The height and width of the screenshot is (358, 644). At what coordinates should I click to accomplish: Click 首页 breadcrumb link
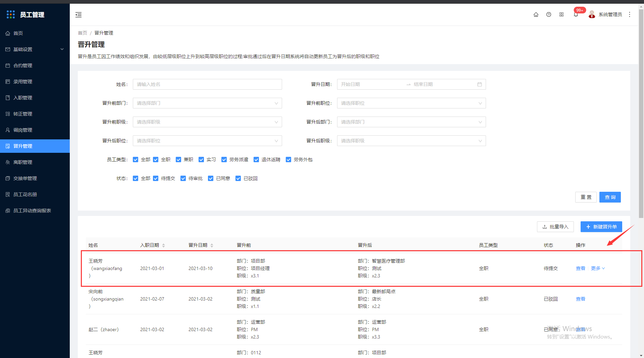pos(82,33)
